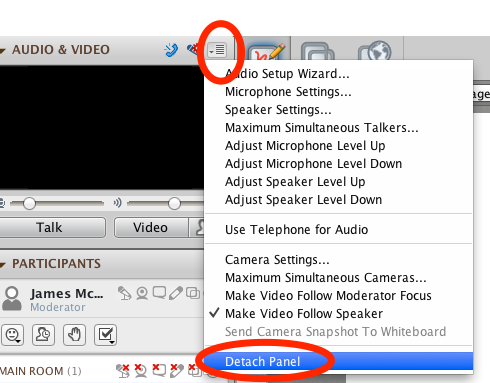The width and height of the screenshot is (490, 383).
Task: Toggle Main Room whiteboard pencil permission icon
Action: click(x=177, y=371)
